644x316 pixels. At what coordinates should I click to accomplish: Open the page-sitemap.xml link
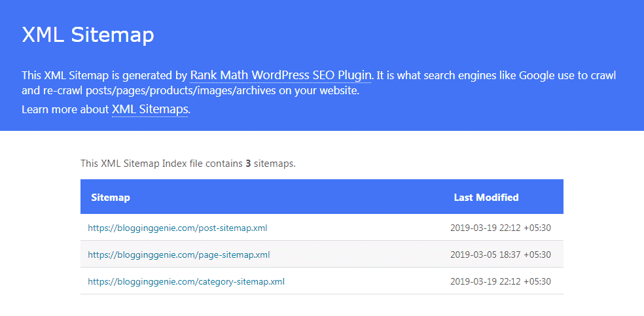click(179, 255)
